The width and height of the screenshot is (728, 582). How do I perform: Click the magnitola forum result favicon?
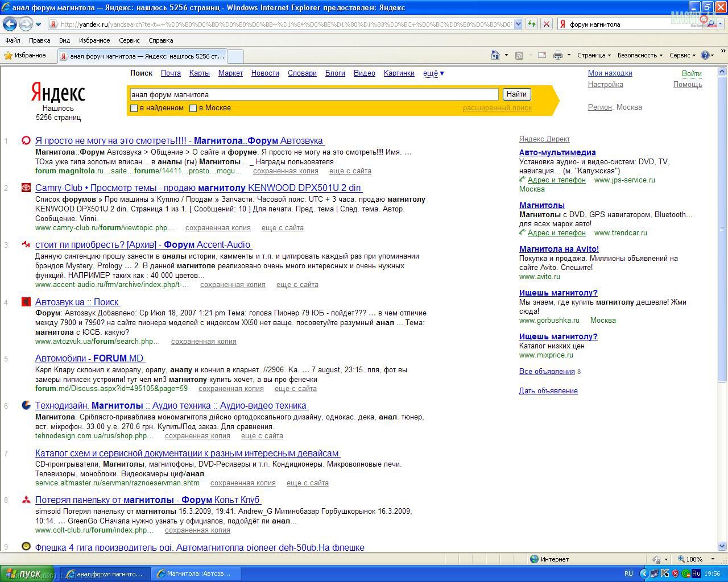point(26,140)
